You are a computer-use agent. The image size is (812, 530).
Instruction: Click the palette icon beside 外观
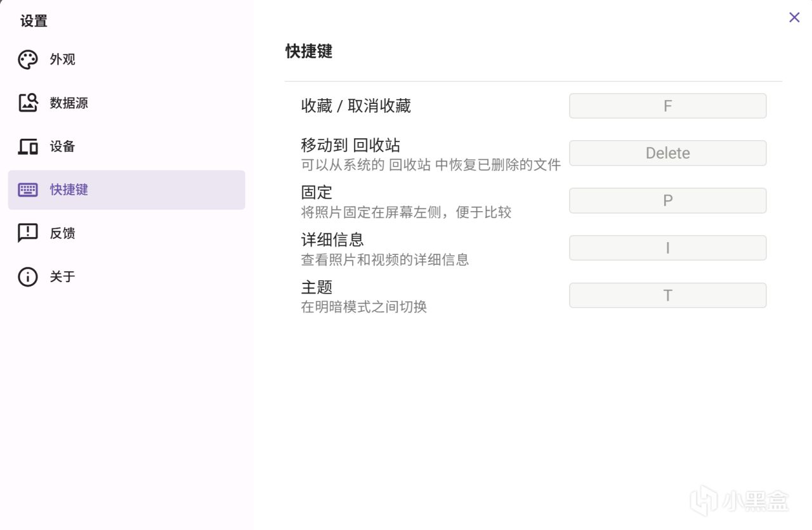click(28, 60)
